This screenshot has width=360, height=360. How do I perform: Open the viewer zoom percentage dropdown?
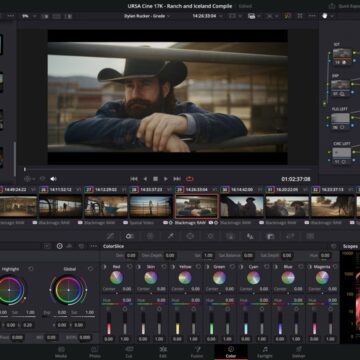point(29,16)
